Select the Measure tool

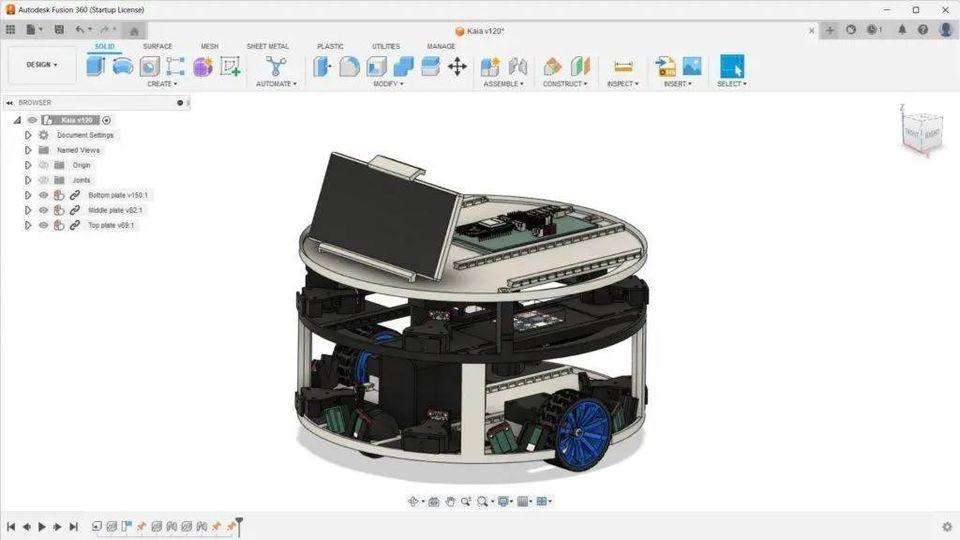pyautogui.click(x=623, y=66)
